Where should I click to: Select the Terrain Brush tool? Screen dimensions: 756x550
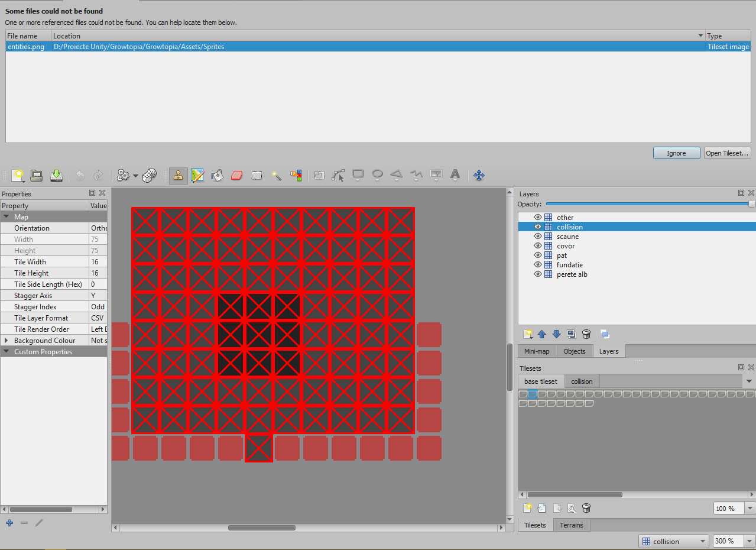tap(198, 175)
